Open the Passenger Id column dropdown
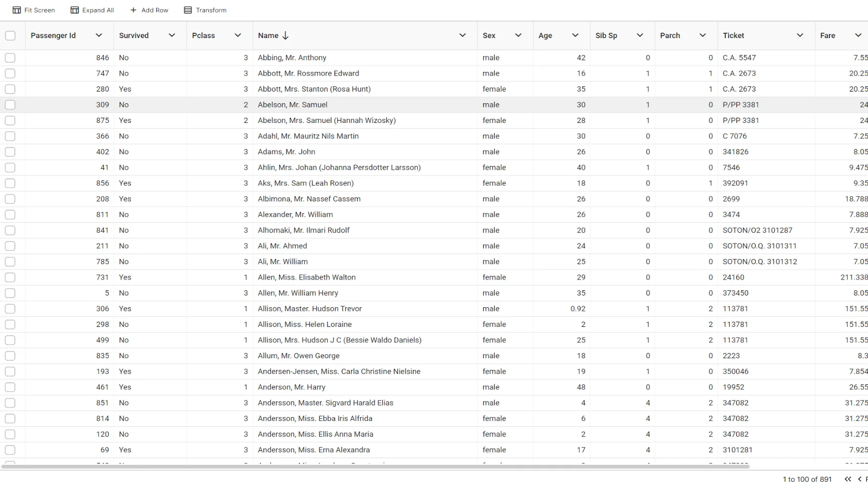 99,35
